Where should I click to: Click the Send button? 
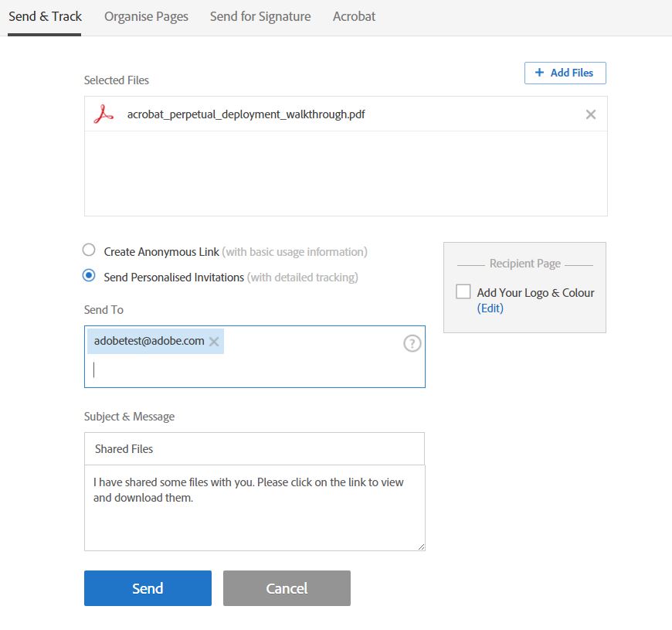(147, 588)
